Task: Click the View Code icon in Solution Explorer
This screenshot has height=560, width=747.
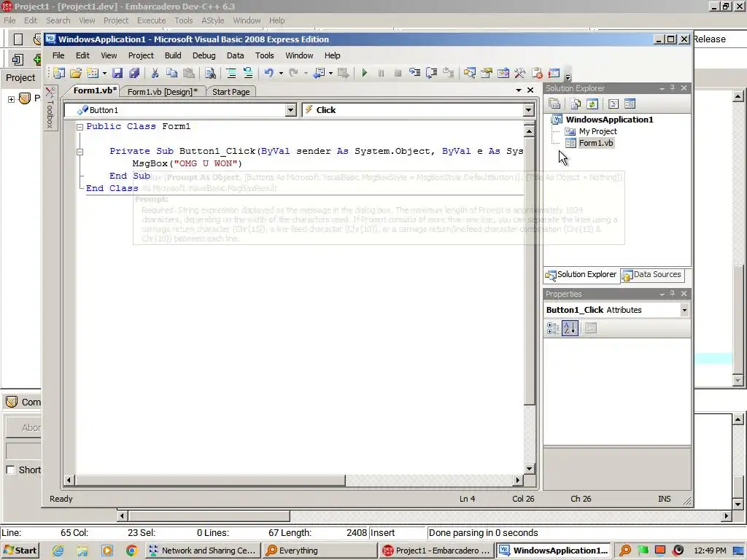Action: click(x=614, y=104)
